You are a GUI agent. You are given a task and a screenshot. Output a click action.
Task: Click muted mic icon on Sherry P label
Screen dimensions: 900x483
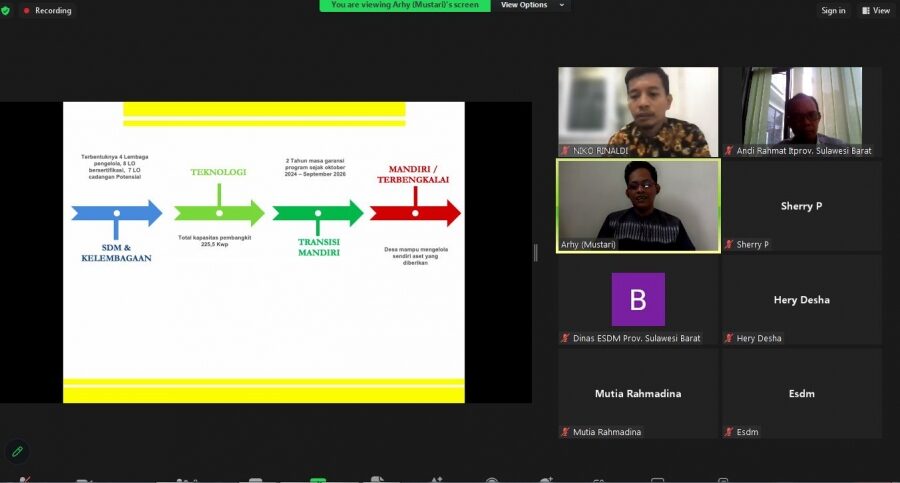pyautogui.click(x=728, y=244)
